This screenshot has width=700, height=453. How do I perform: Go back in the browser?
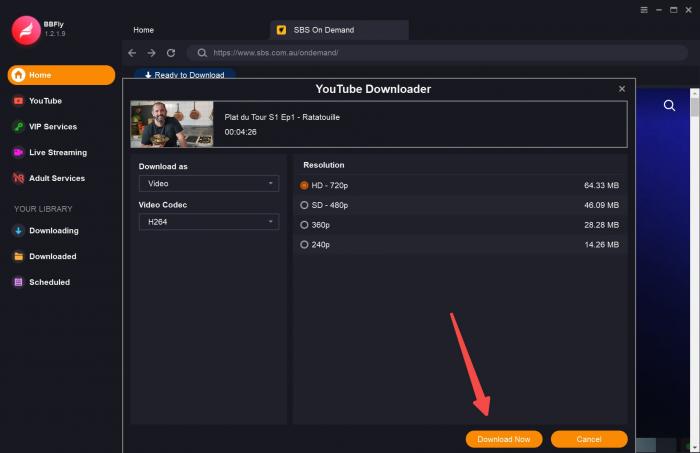(132, 53)
